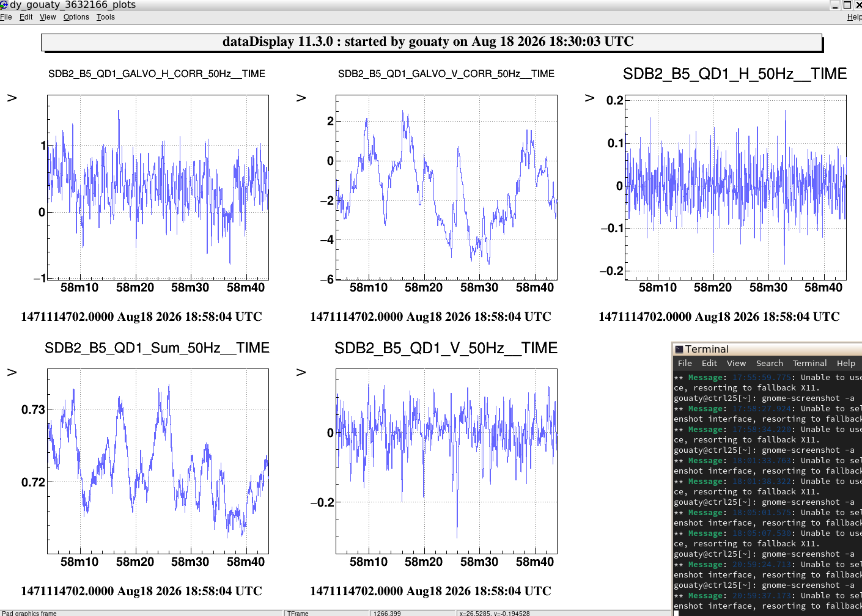Open the Terminal's Search menu
Viewport: 862px width, 616px height.
click(x=769, y=363)
